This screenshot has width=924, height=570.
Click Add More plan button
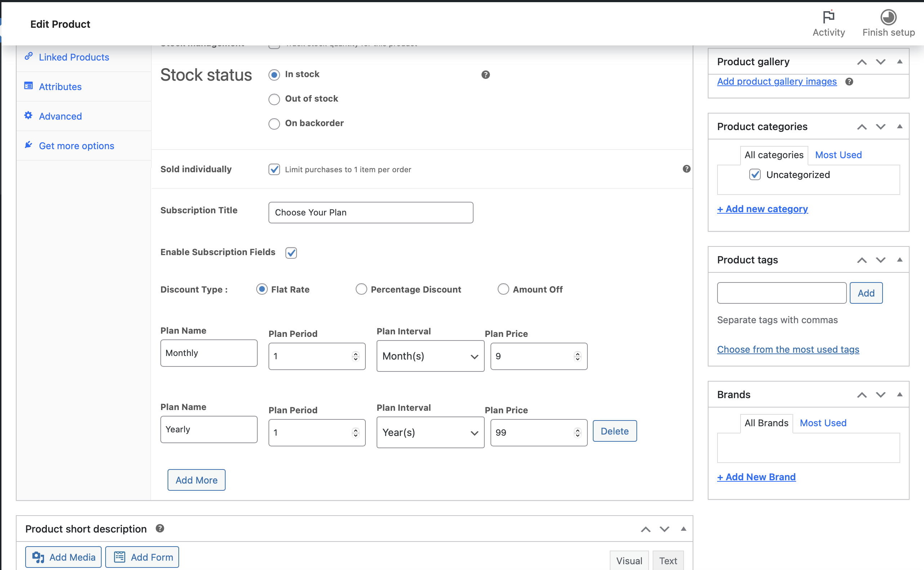click(196, 480)
